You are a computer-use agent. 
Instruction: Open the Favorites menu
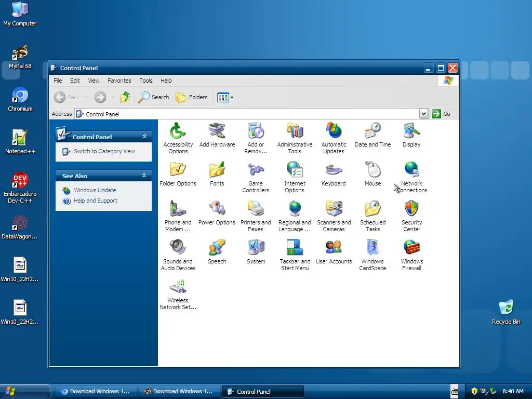[119, 81]
